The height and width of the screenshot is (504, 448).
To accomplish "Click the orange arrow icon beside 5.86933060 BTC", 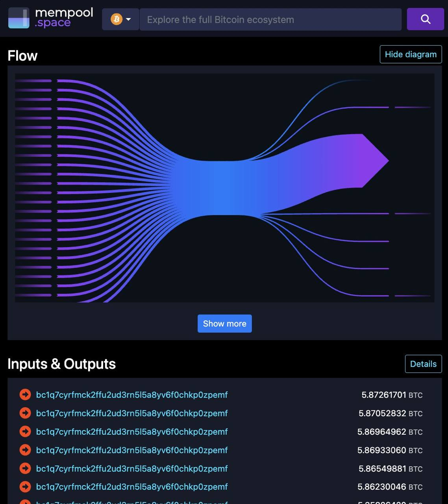I will [25, 450].
